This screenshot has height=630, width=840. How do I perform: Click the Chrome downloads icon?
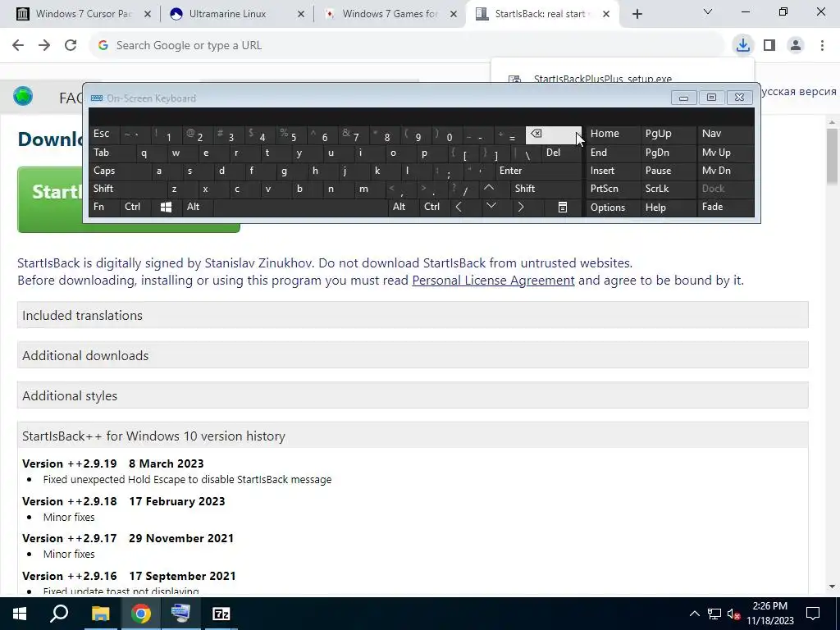coord(742,45)
